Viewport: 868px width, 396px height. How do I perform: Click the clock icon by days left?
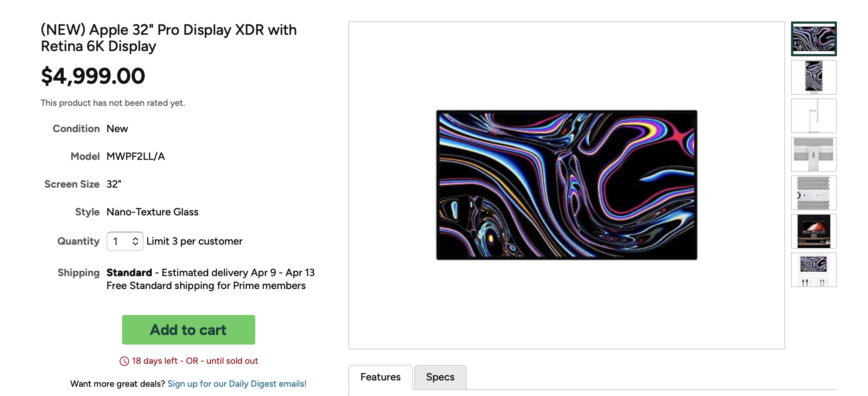(124, 361)
